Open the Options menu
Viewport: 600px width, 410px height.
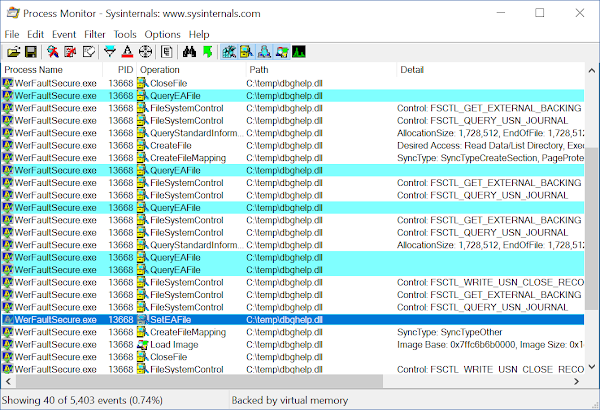162,34
